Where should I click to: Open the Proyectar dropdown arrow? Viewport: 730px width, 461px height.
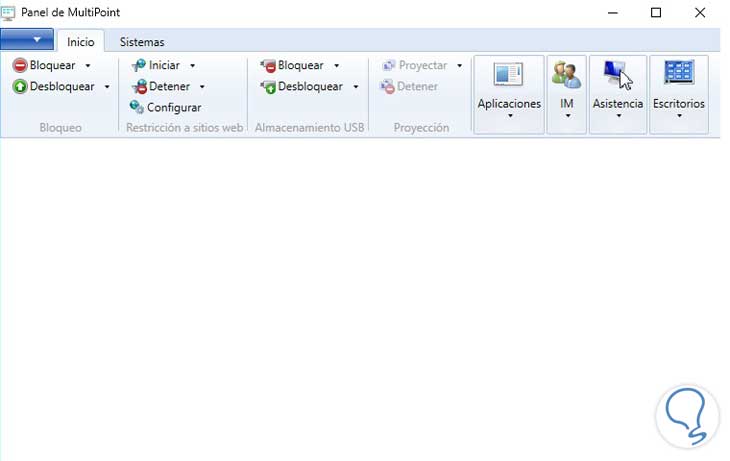pyautogui.click(x=460, y=66)
